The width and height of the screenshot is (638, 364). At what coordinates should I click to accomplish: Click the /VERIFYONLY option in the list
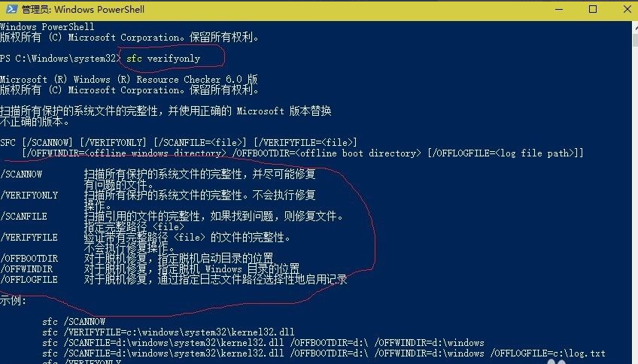pos(29,196)
